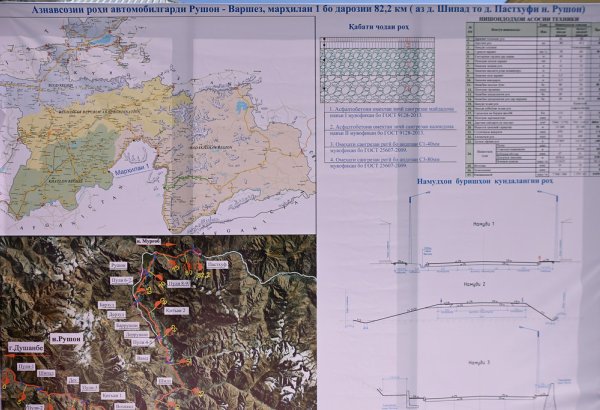Click the 'Намуди 1' cross-section label
Viewport: 600px width, 410px height.
point(484,224)
